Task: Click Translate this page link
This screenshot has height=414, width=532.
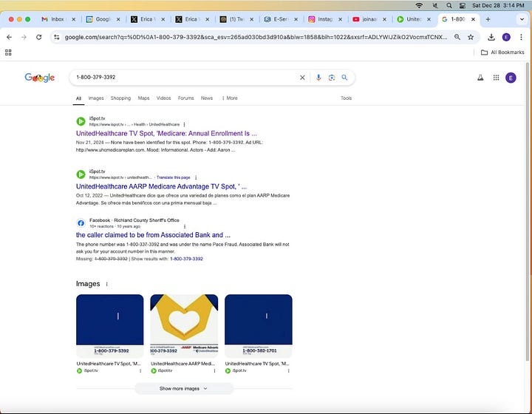Action: coord(174,177)
